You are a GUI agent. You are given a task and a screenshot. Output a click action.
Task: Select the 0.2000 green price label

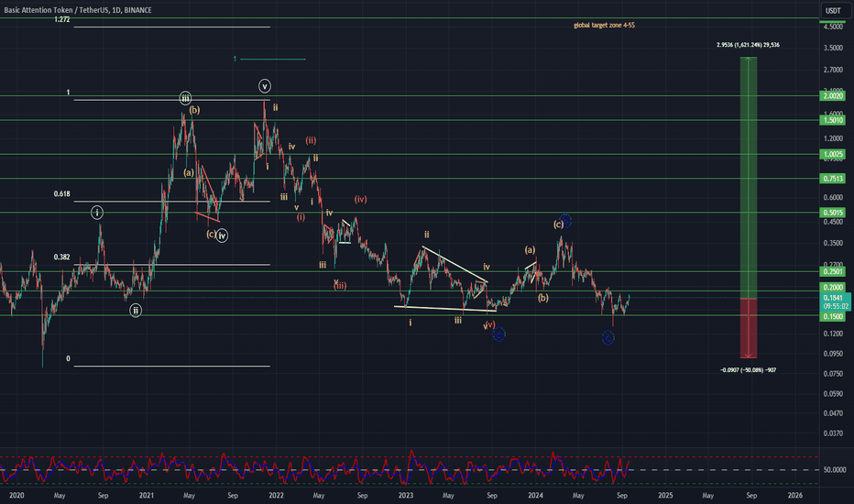[833, 287]
